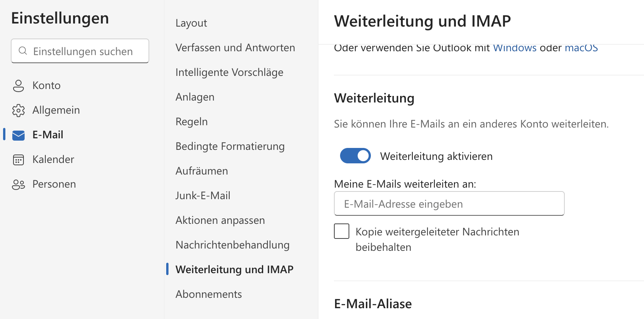Click the Kalender calendar icon
Screen dimensions: 644x319
18,159
